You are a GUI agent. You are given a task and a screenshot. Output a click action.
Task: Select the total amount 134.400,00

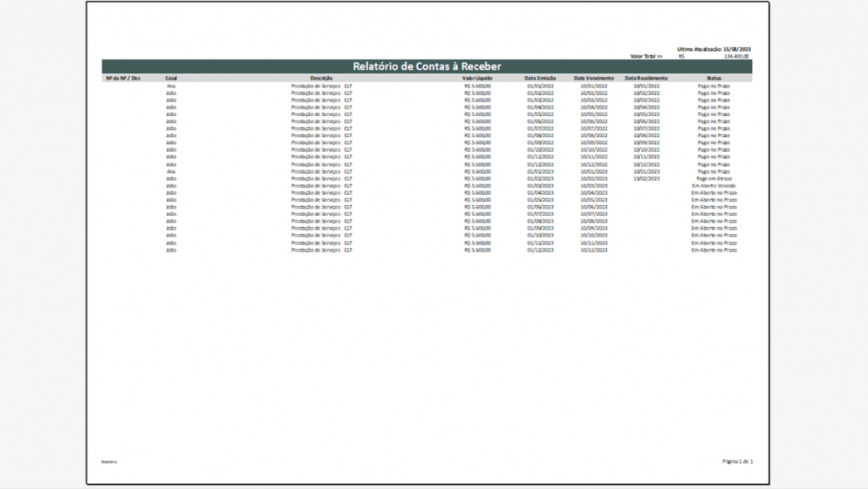[737, 57]
